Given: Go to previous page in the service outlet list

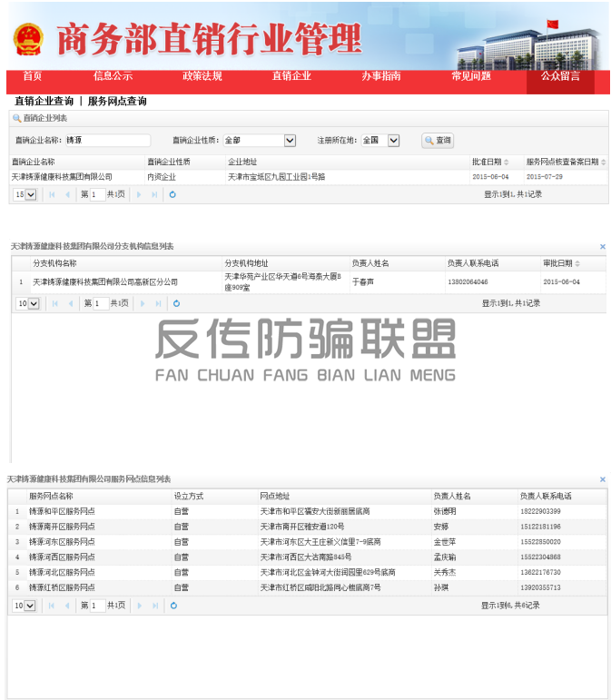Looking at the screenshot, I should click(x=66, y=605).
